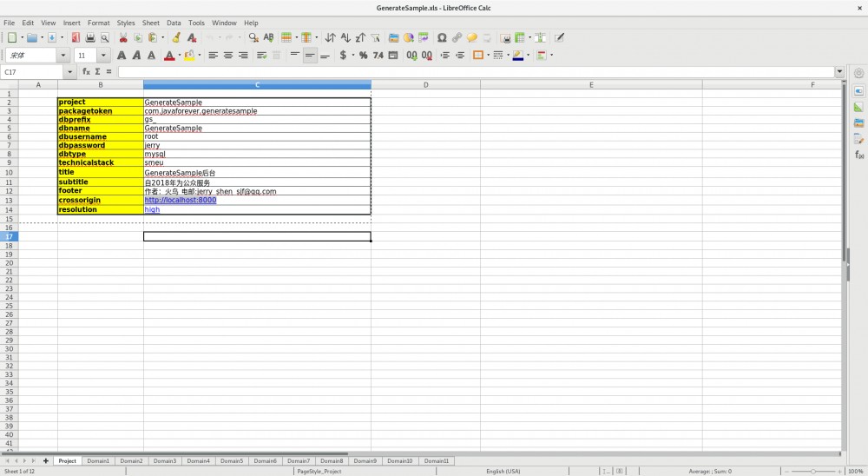Viewport: 868px width, 476px height.
Task: Switch to Domain5 sheet tab
Action: pos(232,460)
